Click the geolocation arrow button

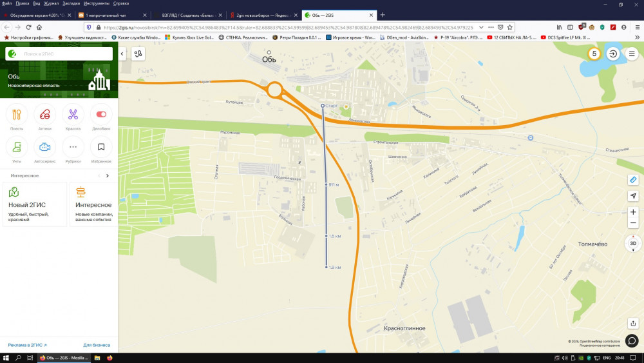633,196
